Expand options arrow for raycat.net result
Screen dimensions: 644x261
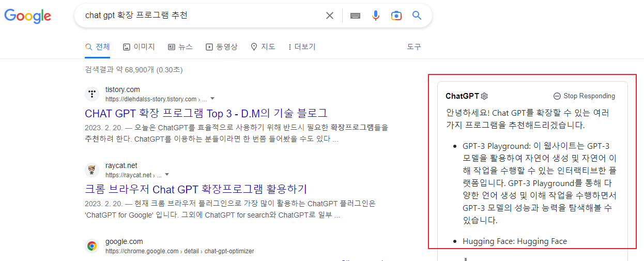pos(167,175)
